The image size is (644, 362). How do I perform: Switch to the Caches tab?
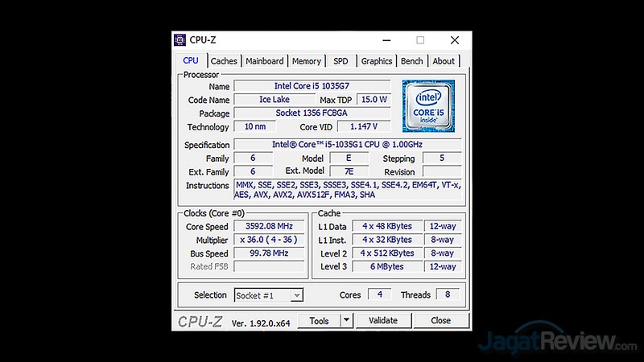(x=224, y=61)
